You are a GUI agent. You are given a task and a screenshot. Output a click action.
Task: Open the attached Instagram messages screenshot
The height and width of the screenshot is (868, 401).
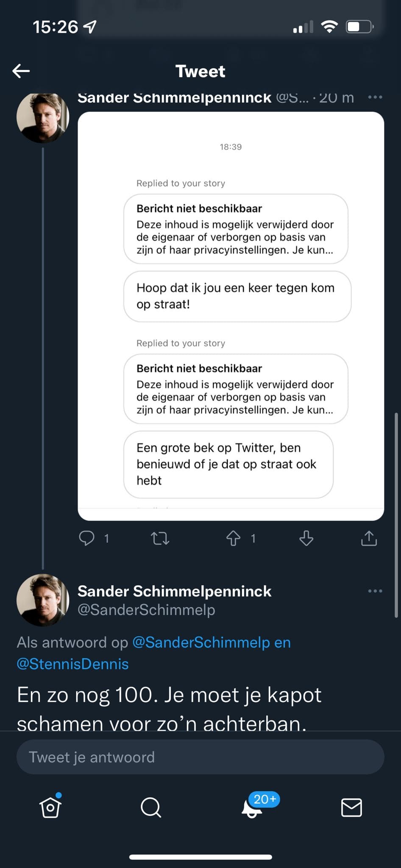pos(231,316)
